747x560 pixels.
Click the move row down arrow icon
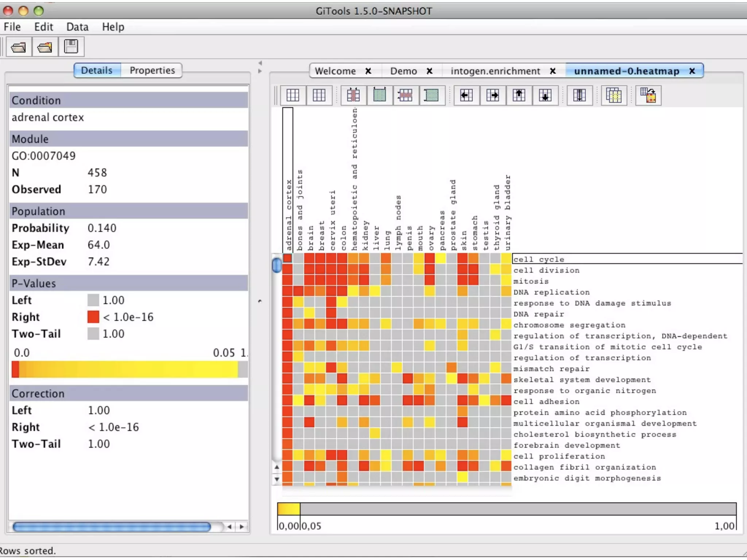coord(545,96)
